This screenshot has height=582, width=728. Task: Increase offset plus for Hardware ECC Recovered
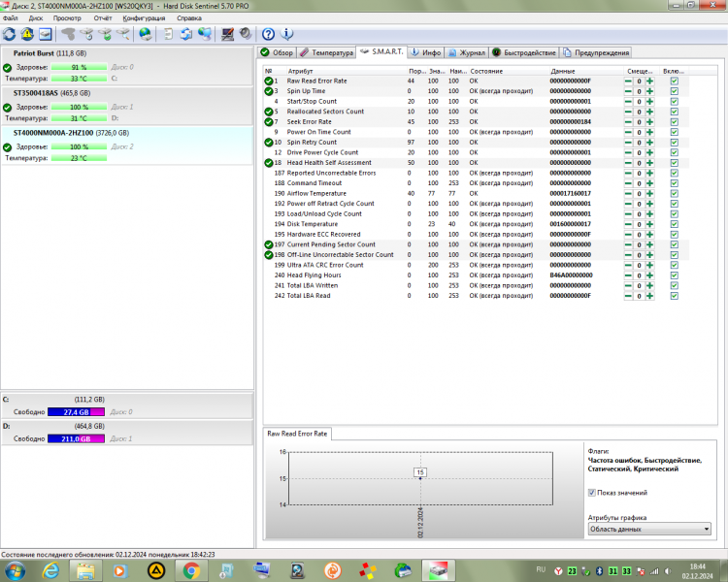coord(649,235)
